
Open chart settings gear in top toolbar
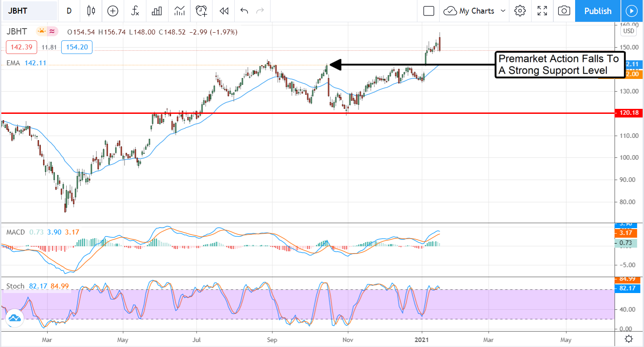520,11
